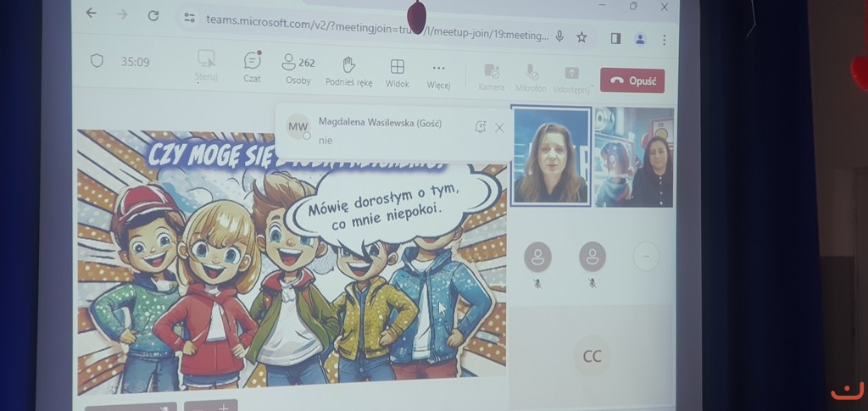This screenshot has height=411, width=868.
Task: Go back with the browser back arrow
Action: (91, 14)
